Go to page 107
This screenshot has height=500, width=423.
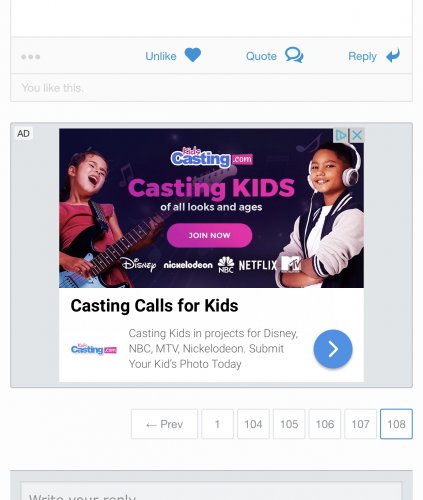click(x=360, y=424)
